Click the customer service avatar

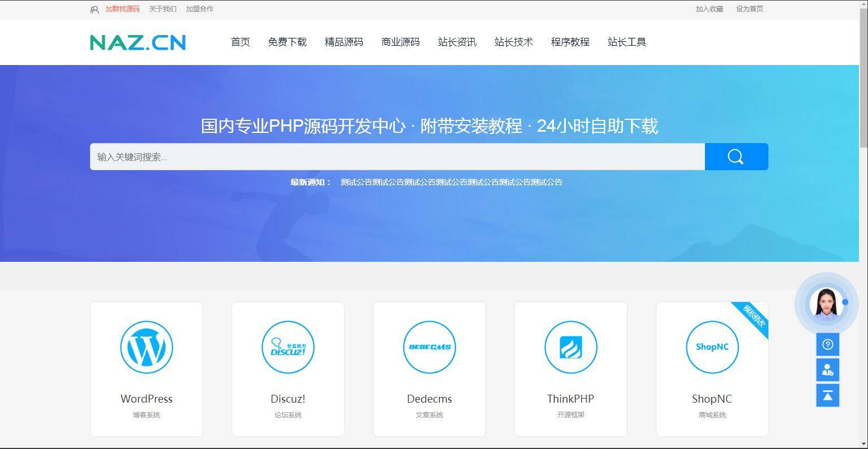(x=826, y=304)
